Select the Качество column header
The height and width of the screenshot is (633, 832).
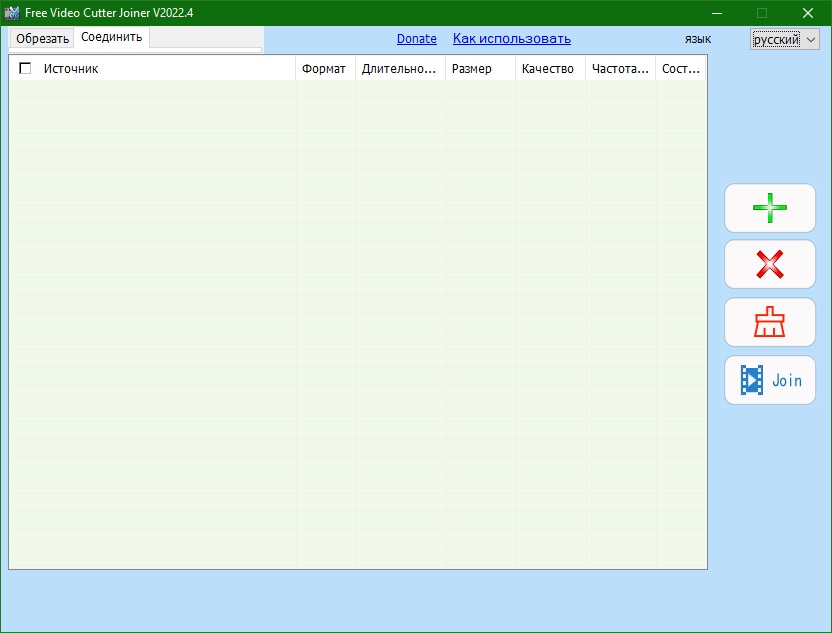tap(549, 69)
